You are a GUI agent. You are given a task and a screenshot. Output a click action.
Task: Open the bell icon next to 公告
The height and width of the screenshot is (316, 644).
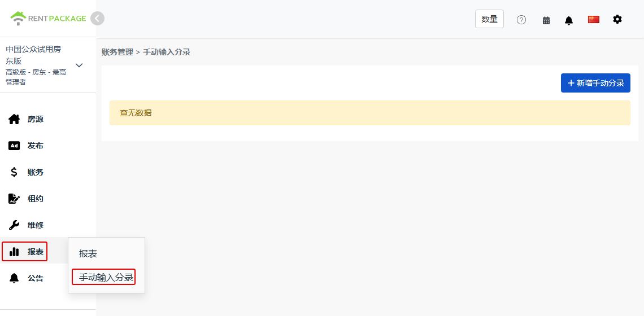tap(14, 278)
